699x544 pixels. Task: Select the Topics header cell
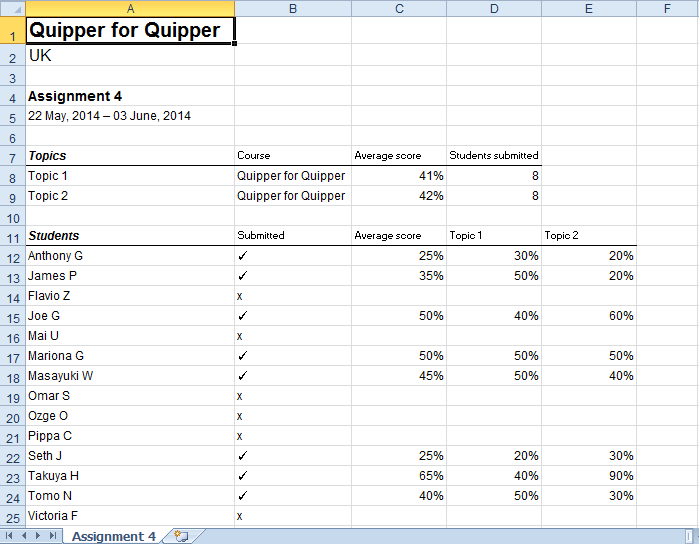[130, 156]
